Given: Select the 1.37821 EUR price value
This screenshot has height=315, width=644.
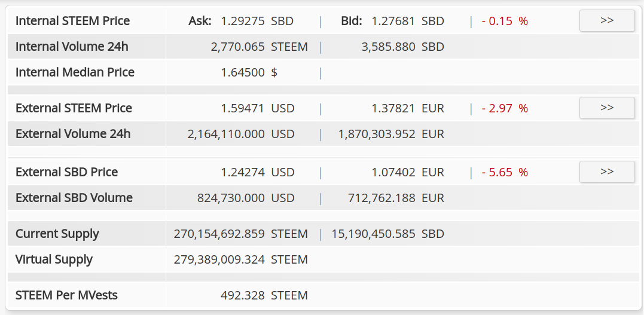Looking at the screenshot, I should (x=408, y=108).
